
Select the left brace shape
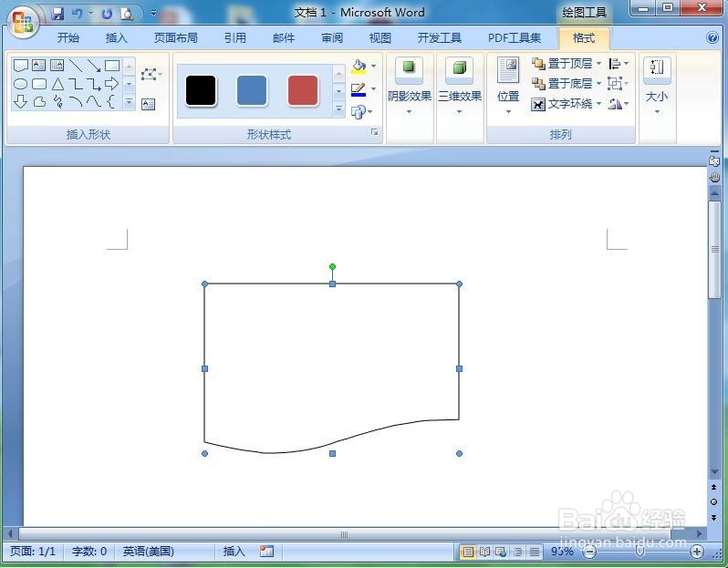click(x=110, y=101)
